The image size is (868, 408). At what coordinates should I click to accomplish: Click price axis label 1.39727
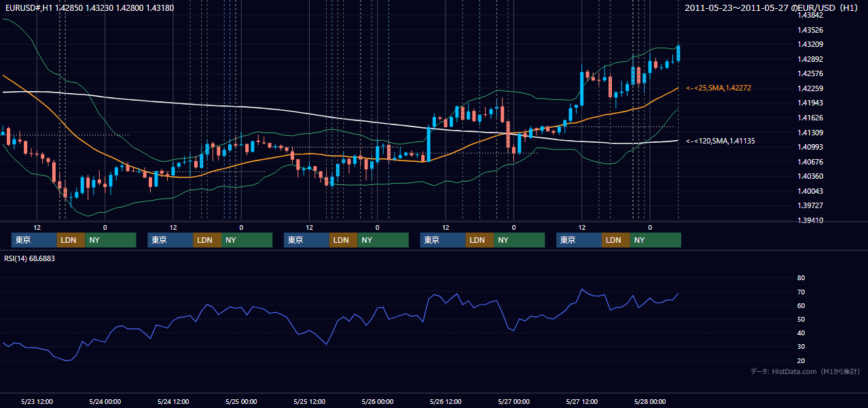(x=810, y=205)
